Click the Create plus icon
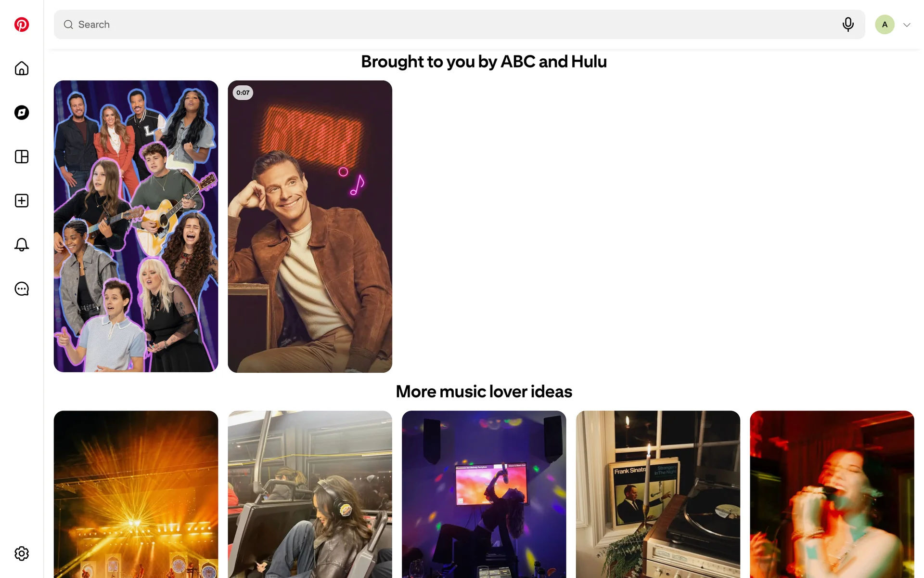The image size is (924, 578). pyautogui.click(x=22, y=201)
